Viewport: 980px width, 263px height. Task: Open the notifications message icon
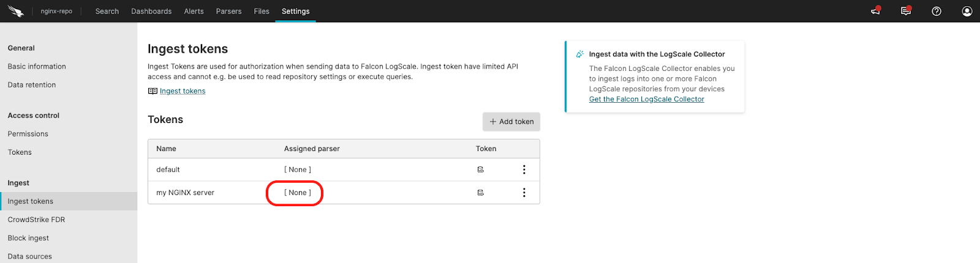click(x=906, y=11)
